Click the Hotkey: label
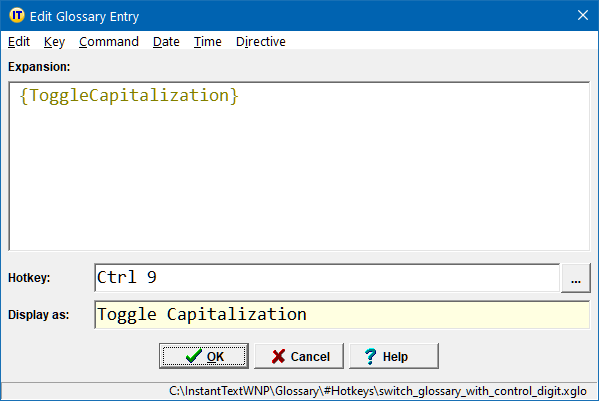Screen dimensions: 599x401 pyautogui.click(x=29, y=278)
